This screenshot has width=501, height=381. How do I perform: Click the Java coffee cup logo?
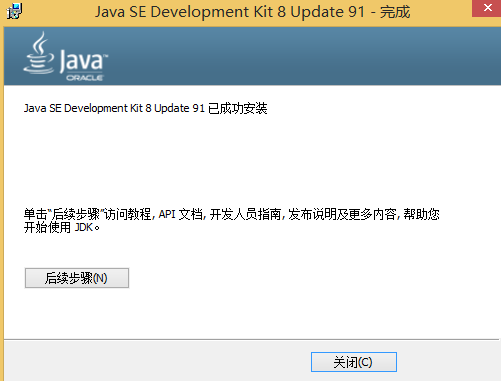click(39, 53)
